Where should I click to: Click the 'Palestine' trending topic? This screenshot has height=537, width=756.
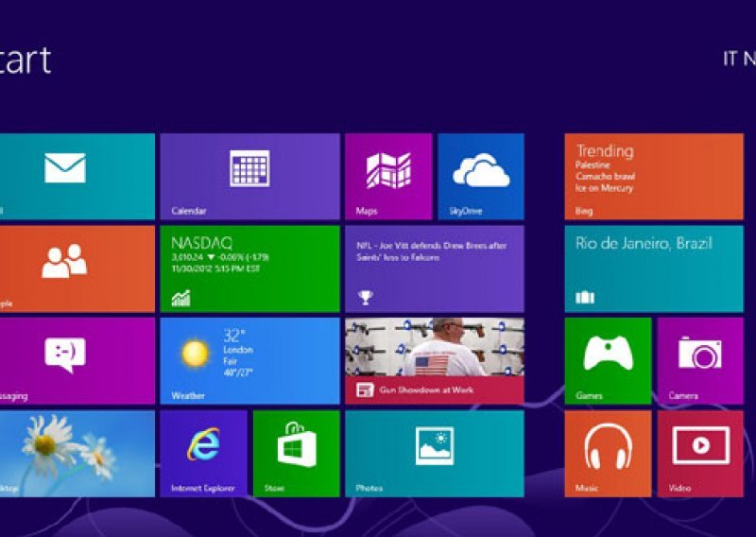[x=593, y=165]
